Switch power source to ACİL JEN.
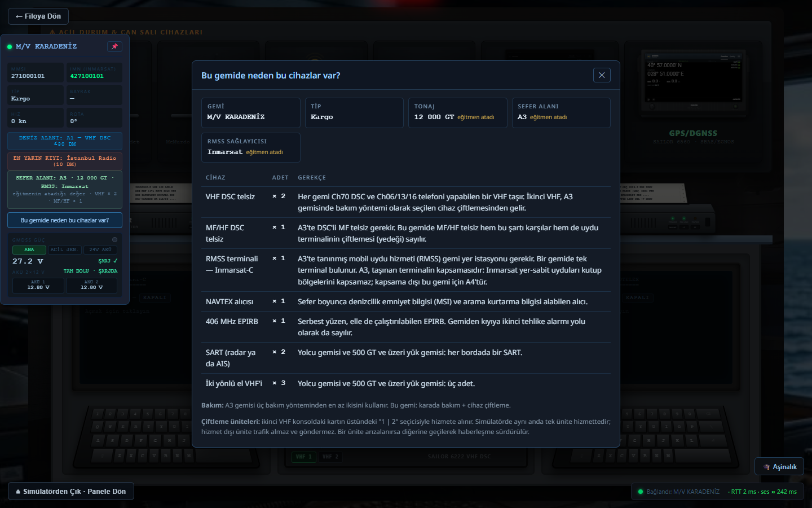This screenshot has height=508, width=812. click(65, 249)
